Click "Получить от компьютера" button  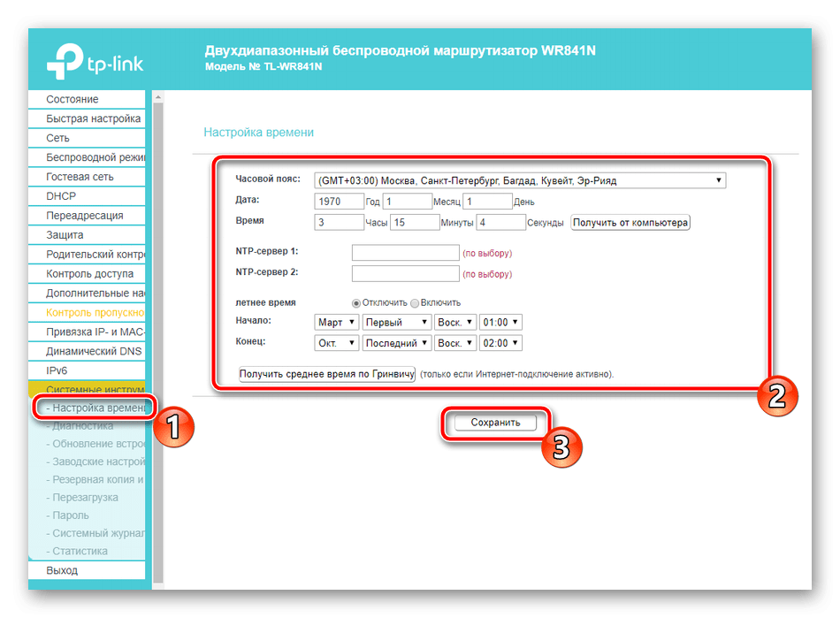[x=630, y=223]
